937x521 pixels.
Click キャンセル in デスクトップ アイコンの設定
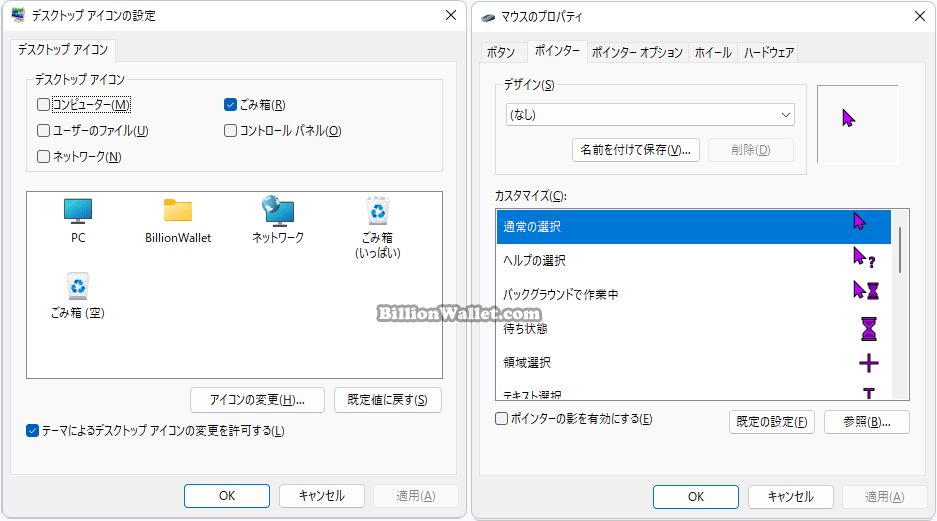click(321, 496)
